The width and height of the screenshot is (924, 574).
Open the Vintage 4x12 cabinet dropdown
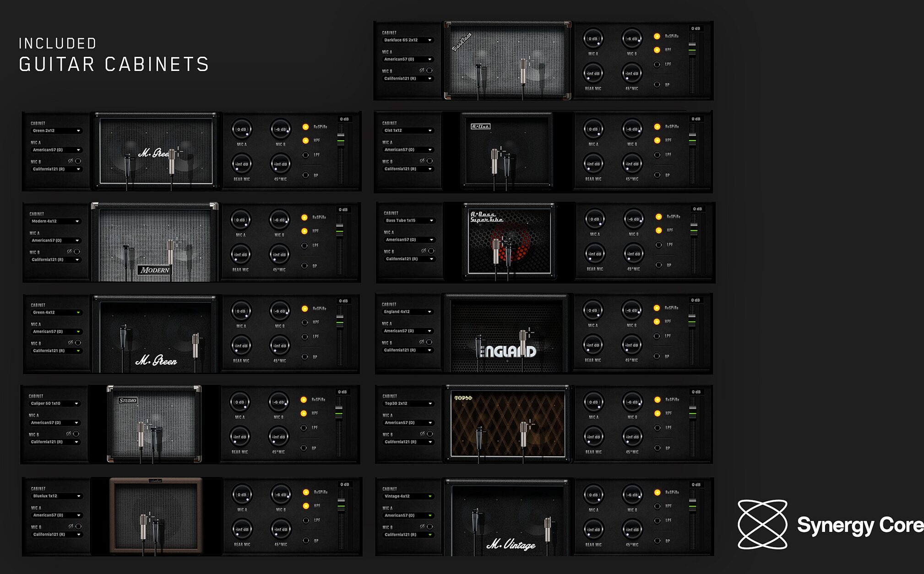(x=408, y=496)
